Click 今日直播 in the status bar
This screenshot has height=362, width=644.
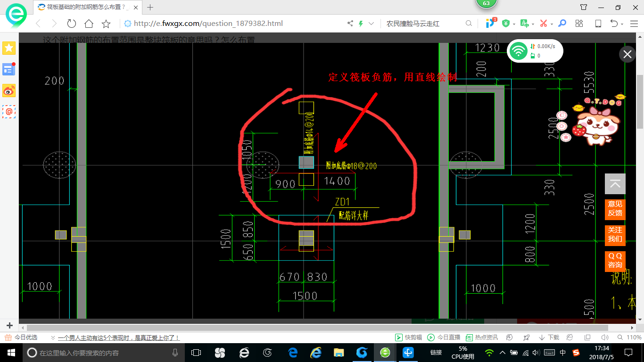(x=444, y=337)
